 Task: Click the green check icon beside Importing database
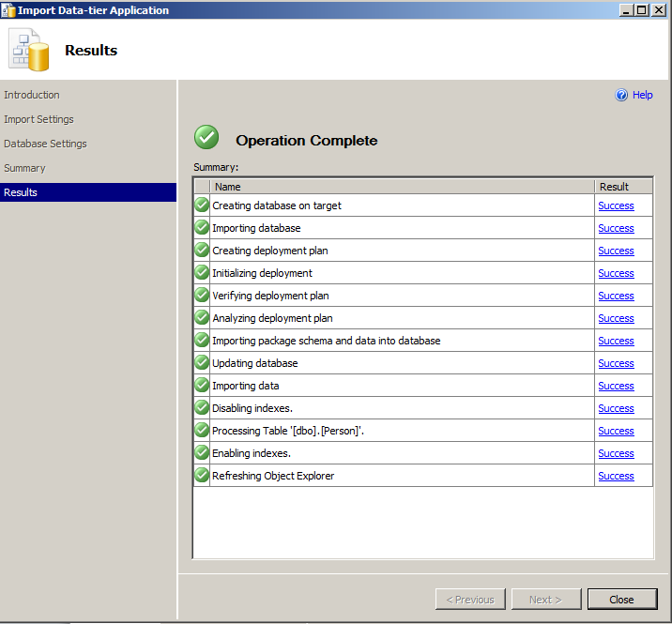(202, 228)
